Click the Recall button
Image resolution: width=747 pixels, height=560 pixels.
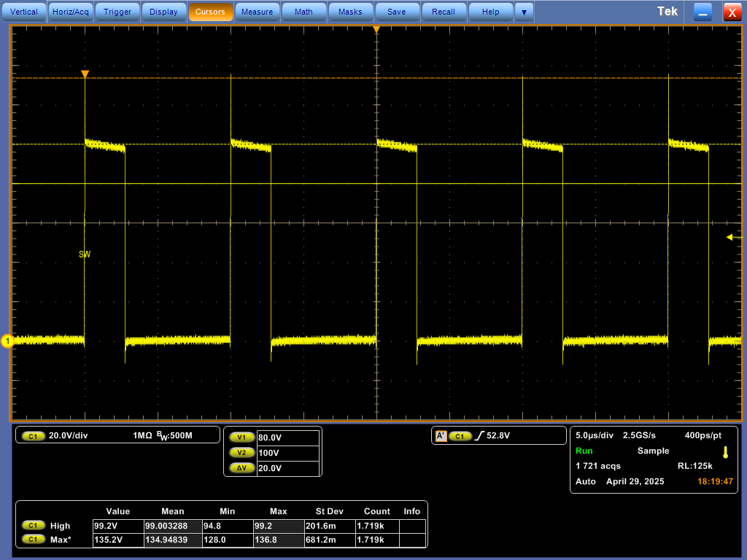click(x=443, y=12)
